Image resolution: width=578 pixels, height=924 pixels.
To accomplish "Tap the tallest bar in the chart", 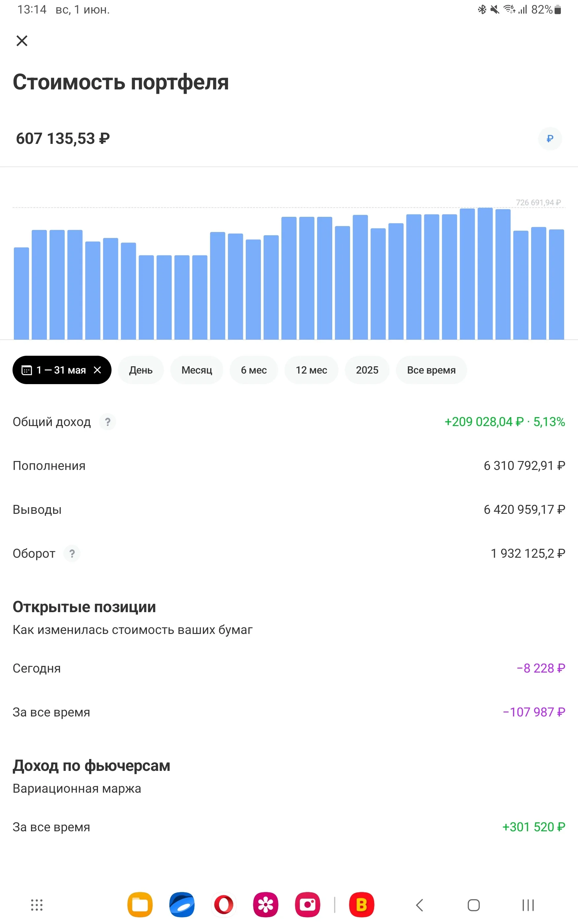I will click(485, 273).
